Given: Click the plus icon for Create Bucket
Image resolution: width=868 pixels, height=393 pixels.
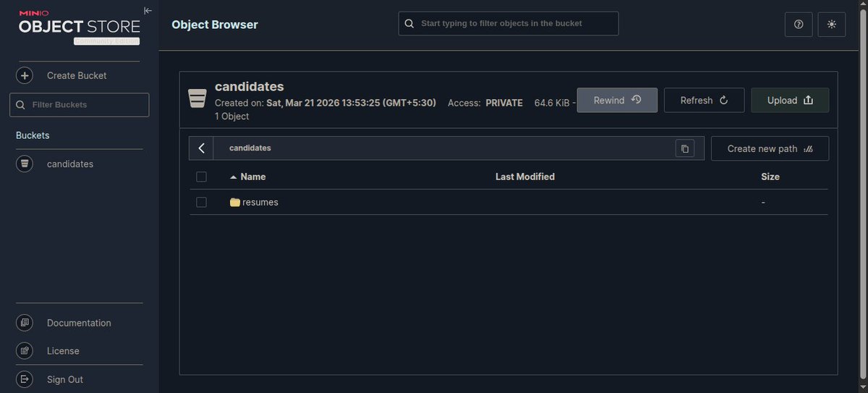Looking at the screenshot, I should point(25,75).
